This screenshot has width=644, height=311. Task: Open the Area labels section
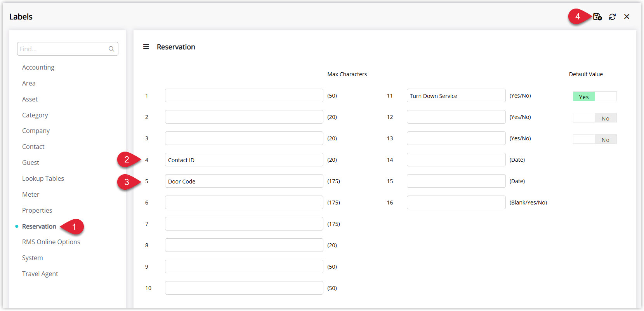tap(29, 83)
